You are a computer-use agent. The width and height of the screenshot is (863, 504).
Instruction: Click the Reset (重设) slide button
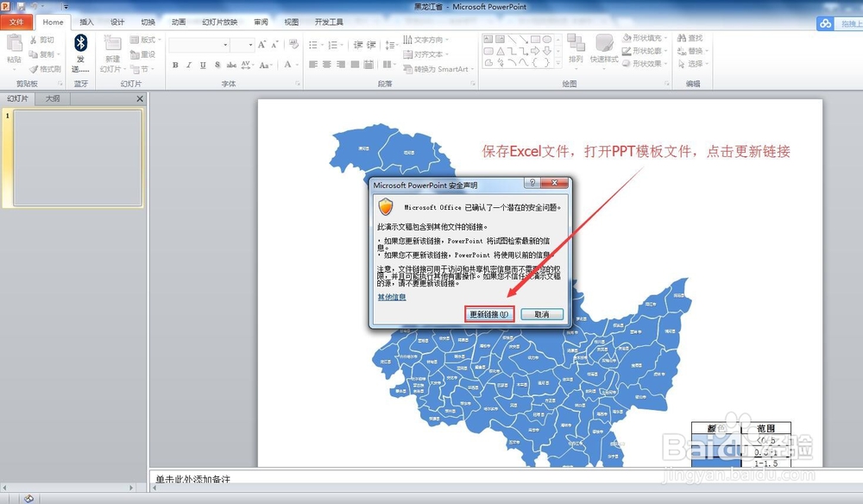(143, 54)
